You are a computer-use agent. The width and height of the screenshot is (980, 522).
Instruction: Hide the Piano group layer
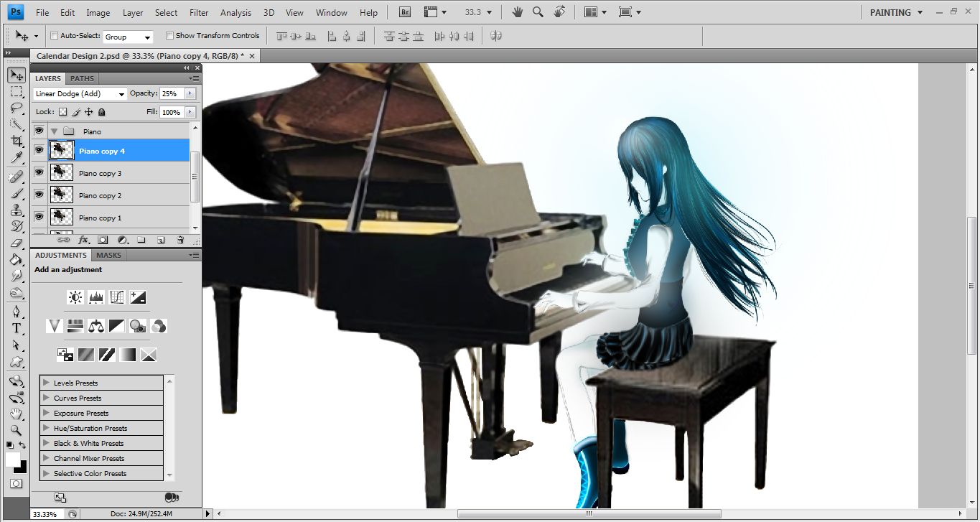pos(39,131)
